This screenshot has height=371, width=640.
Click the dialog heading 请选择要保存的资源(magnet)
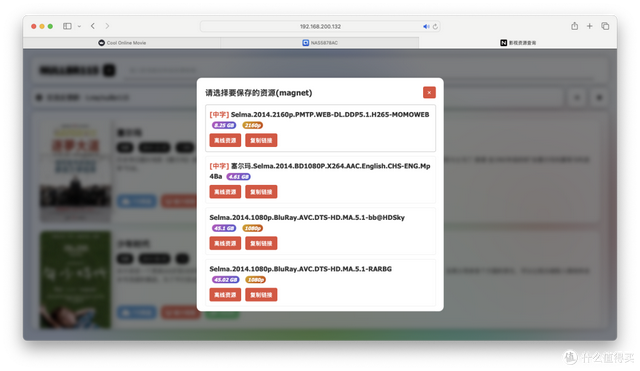[x=259, y=93]
